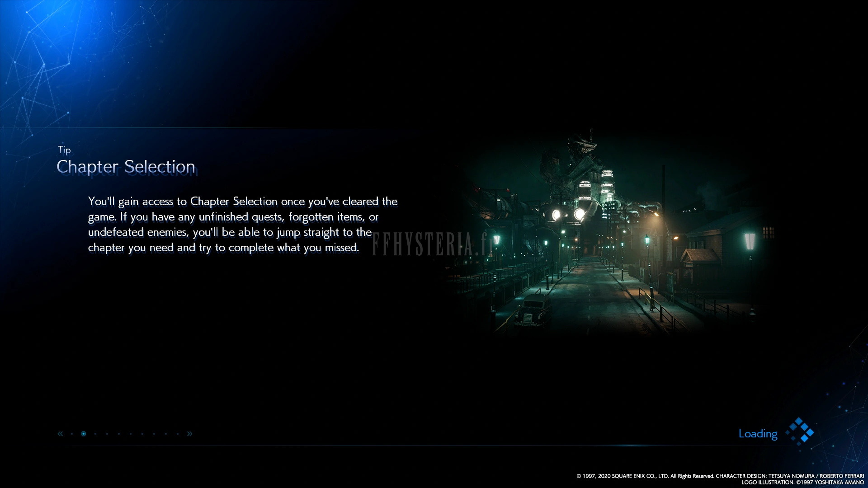Click the "LOGO ILLUSTRATION" credit line
The height and width of the screenshot is (488, 868).
[803, 482]
